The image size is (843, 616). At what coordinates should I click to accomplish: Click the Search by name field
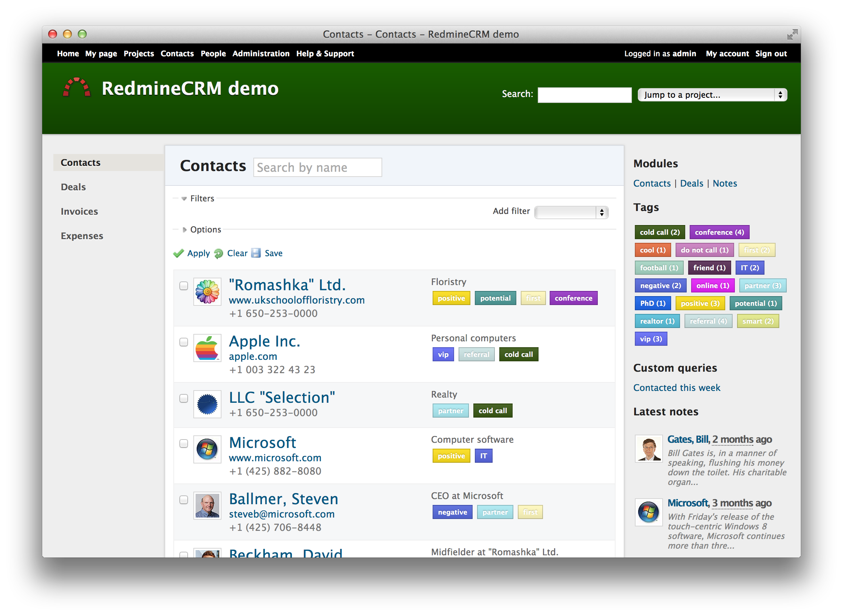pyautogui.click(x=317, y=167)
